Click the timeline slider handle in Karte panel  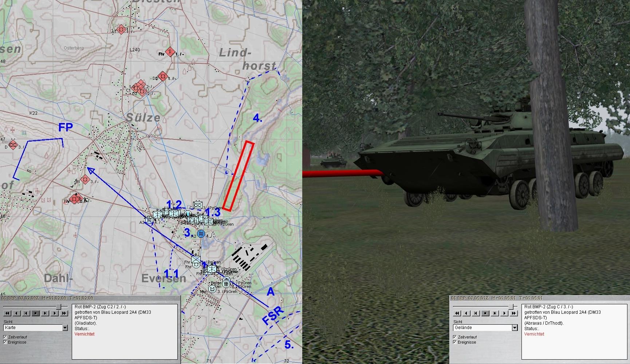pos(58,307)
